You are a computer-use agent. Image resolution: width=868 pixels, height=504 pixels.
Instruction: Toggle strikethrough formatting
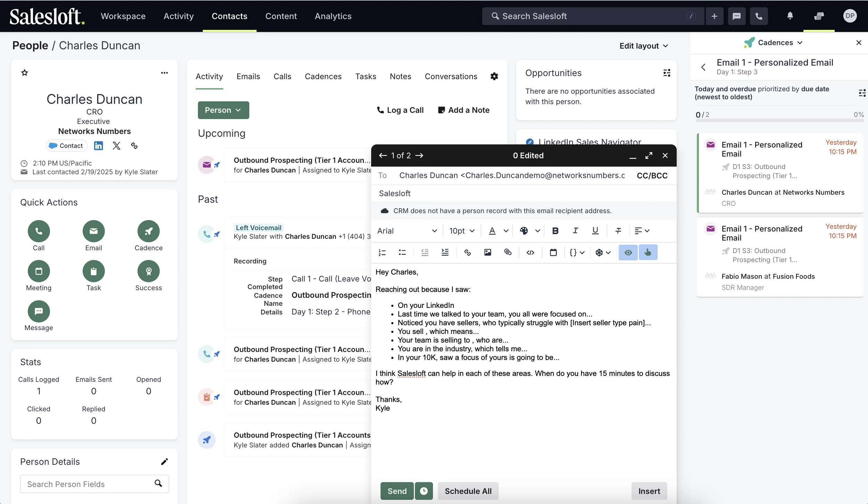(618, 231)
